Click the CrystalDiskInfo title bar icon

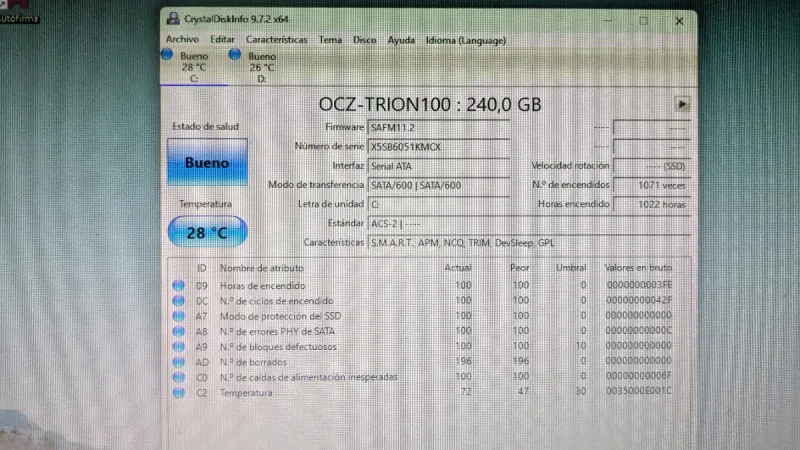173,19
